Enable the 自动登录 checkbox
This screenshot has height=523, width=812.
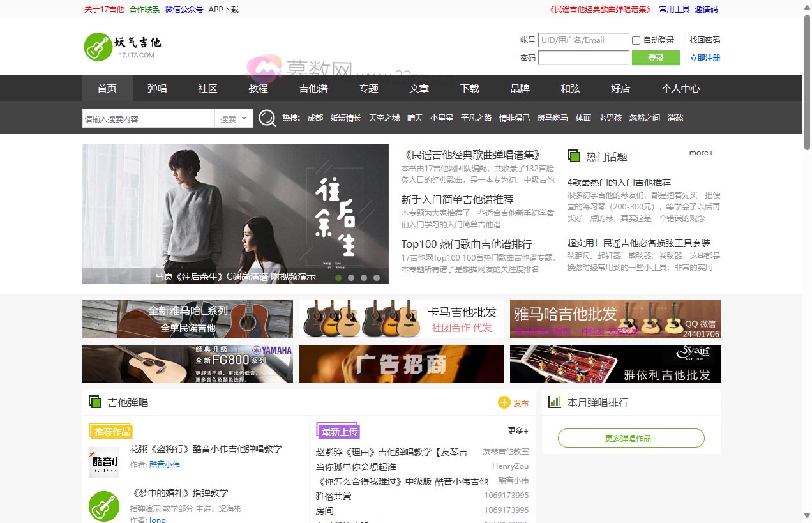[635, 40]
